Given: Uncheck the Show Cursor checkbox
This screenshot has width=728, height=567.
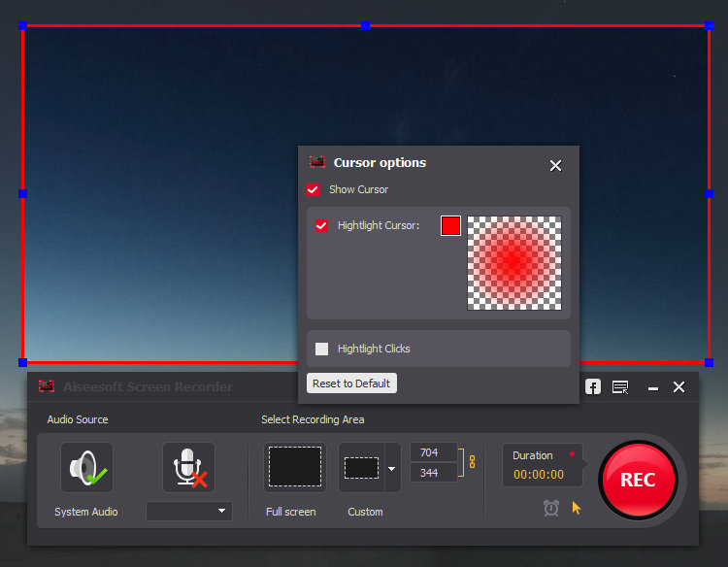Looking at the screenshot, I should tap(314, 189).
